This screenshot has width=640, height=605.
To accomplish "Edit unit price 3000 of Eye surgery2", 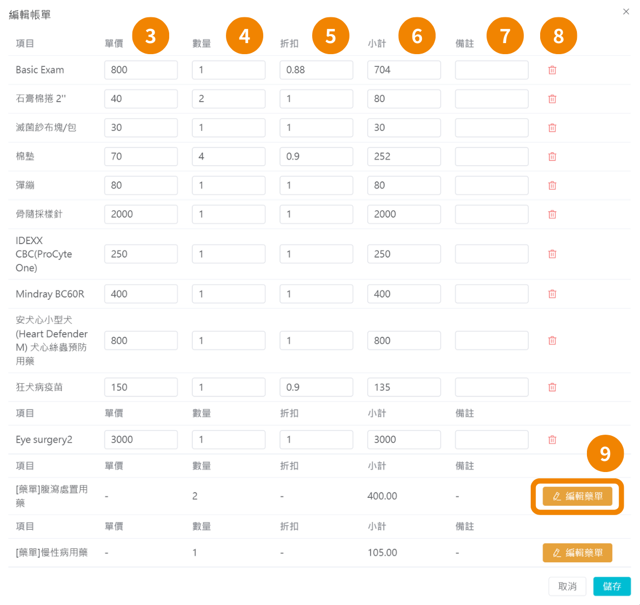I will pyautogui.click(x=141, y=440).
